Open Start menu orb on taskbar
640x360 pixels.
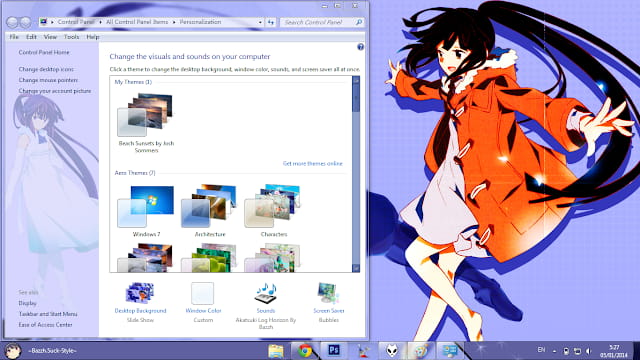coord(13,351)
